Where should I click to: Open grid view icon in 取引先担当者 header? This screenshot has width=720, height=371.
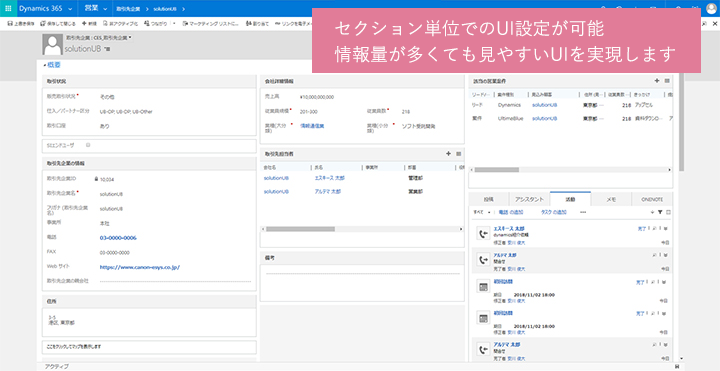point(458,154)
